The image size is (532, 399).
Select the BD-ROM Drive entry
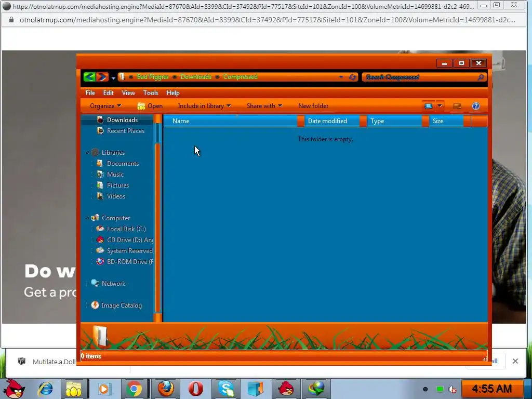tap(125, 262)
